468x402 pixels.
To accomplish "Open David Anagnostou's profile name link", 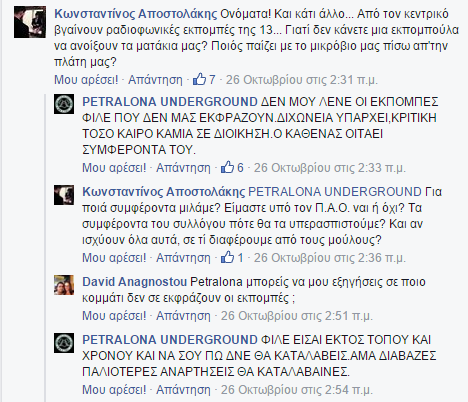I will (135, 282).
